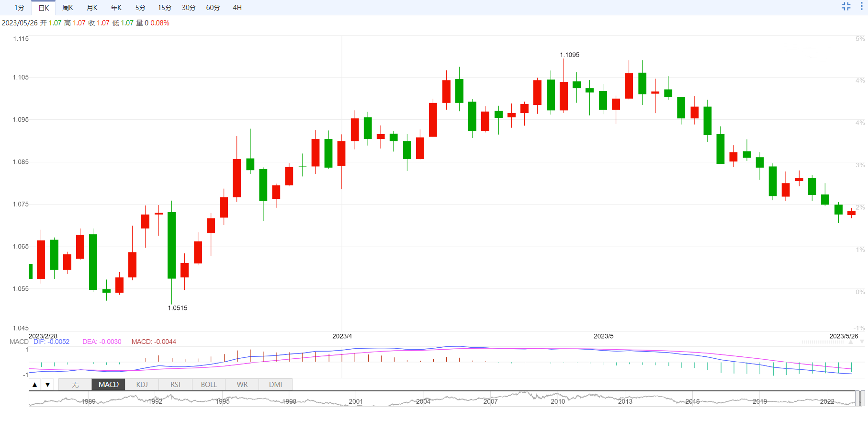Show the BOLL indicator
Viewport: 868px width, 422px height.
click(x=209, y=385)
